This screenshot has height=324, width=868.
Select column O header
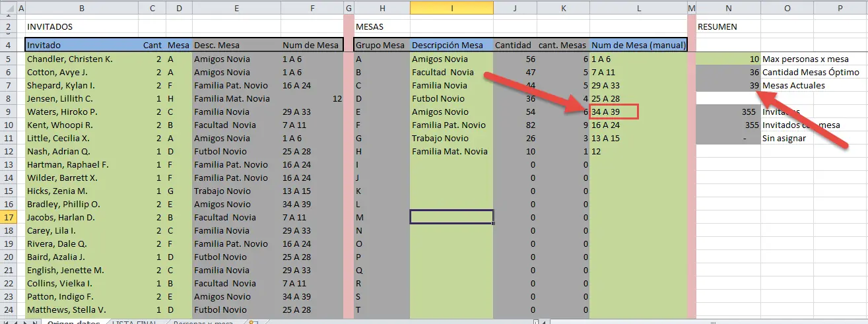coord(787,8)
